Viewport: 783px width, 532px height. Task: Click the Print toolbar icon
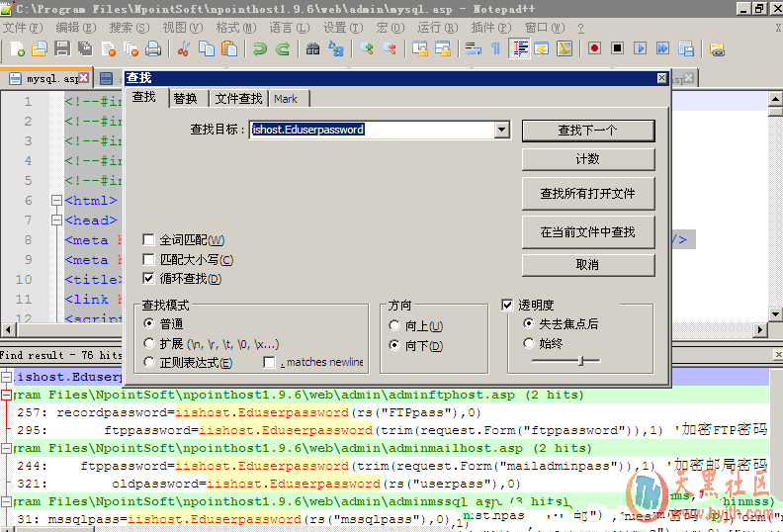pos(153,48)
